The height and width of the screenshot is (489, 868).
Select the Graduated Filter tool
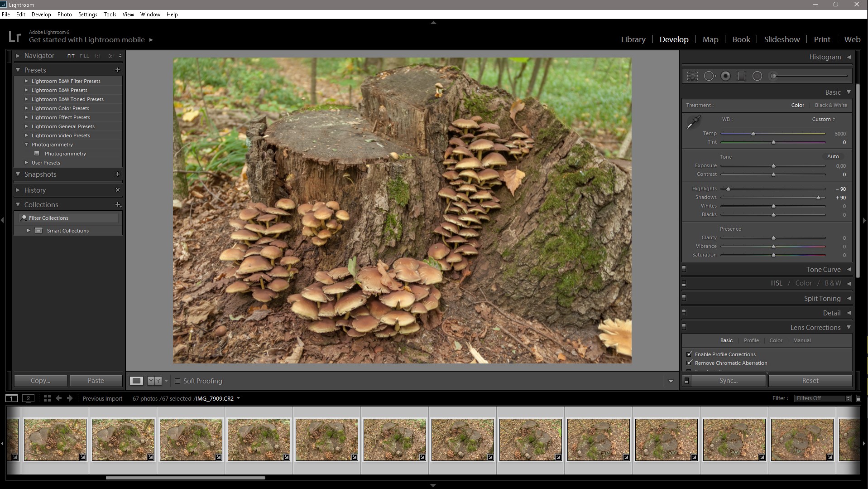741,76
